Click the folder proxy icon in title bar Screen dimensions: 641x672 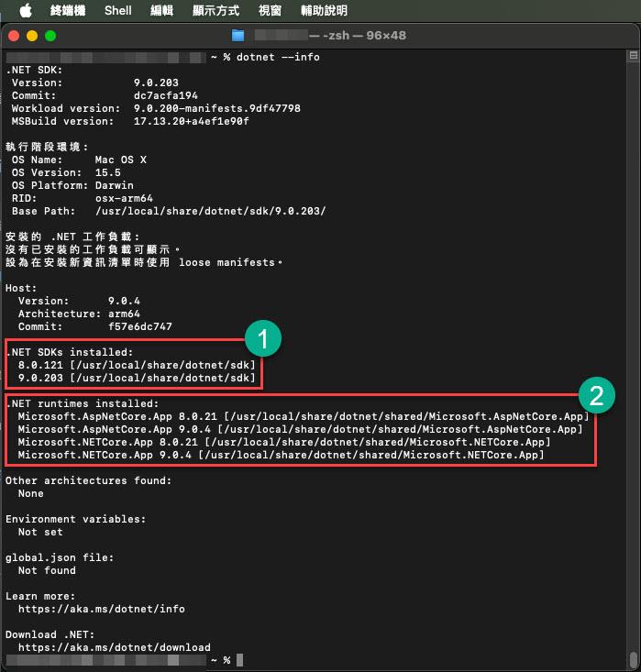tap(238, 36)
